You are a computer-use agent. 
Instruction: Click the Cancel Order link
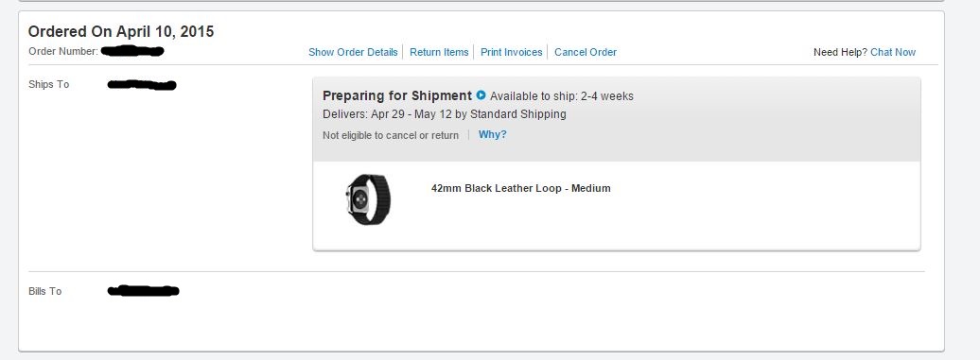[x=586, y=52]
